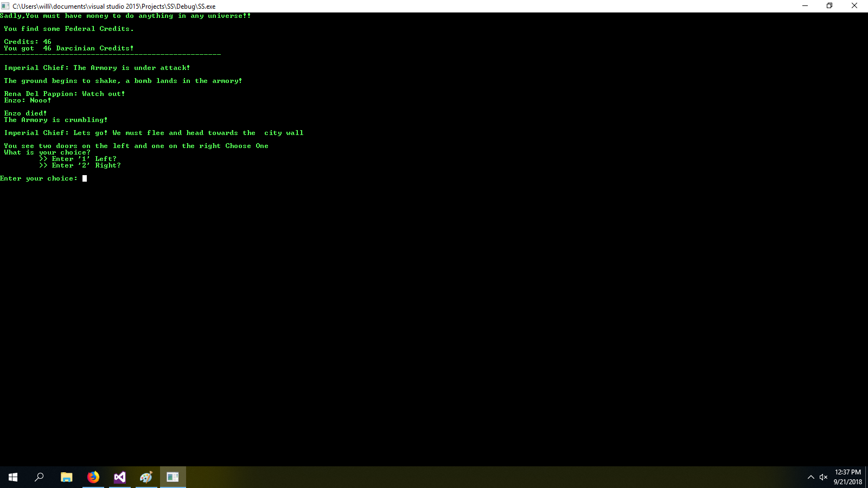The height and width of the screenshot is (488, 868).
Task: Open the console window system menu icon
Action: click(x=5, y=6)
